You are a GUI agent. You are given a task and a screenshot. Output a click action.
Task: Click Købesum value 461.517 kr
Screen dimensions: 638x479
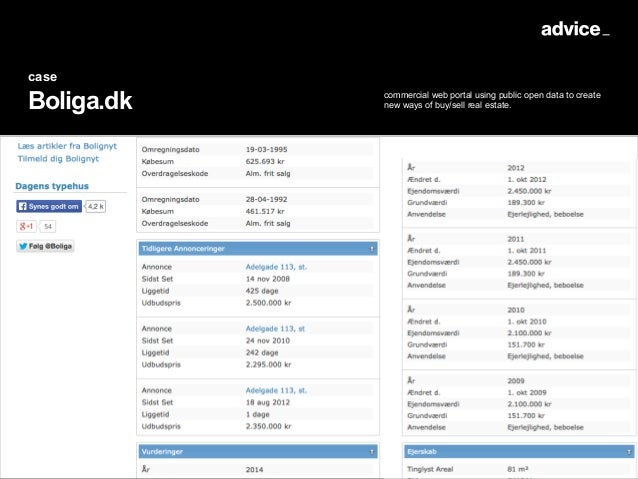[x=265, y=212]
